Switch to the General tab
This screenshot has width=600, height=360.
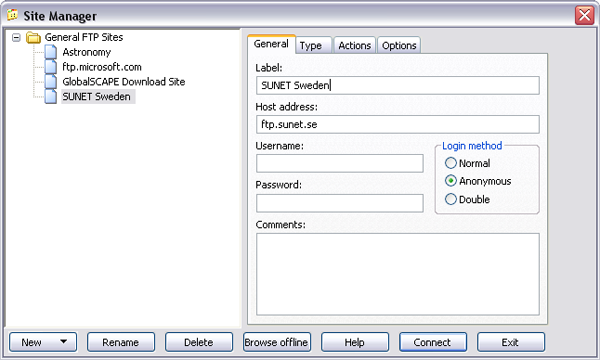[x=271, y=44]
